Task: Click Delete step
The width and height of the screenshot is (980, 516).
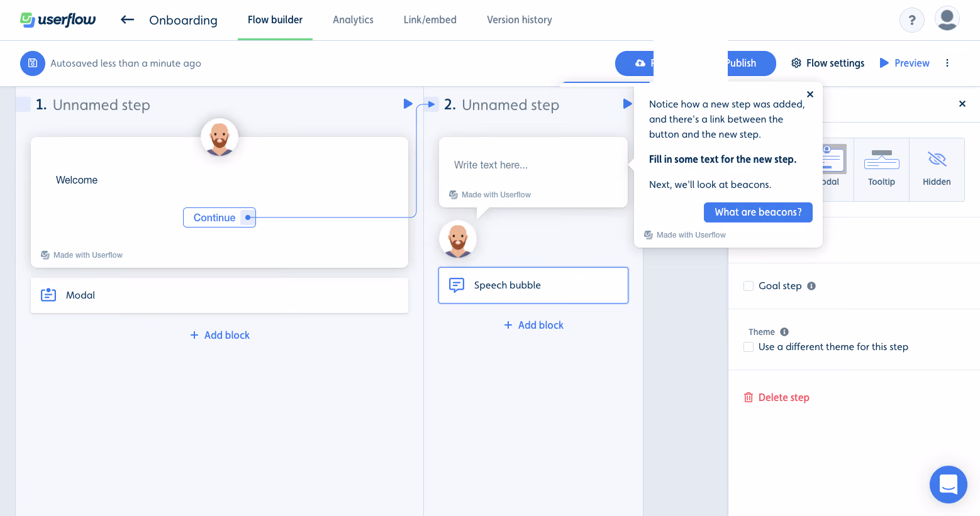Action: point(776,397)
